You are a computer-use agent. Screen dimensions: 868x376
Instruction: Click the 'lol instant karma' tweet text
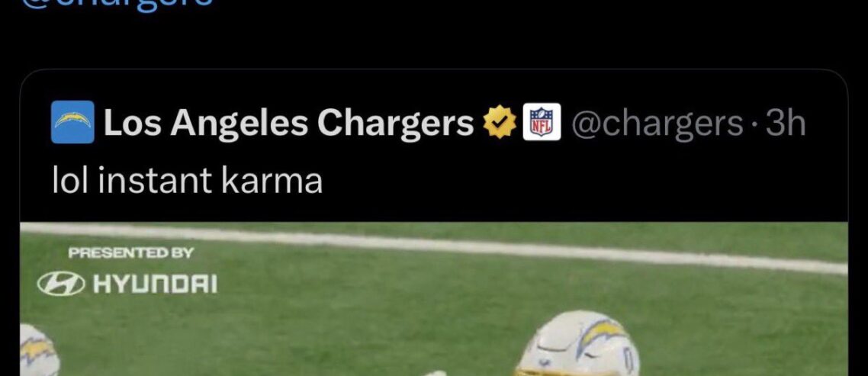click(187, 181)
